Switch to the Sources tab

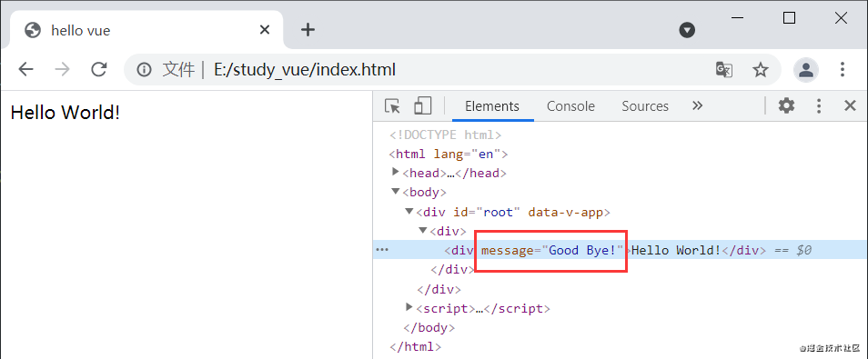click(x=645, y=105)
